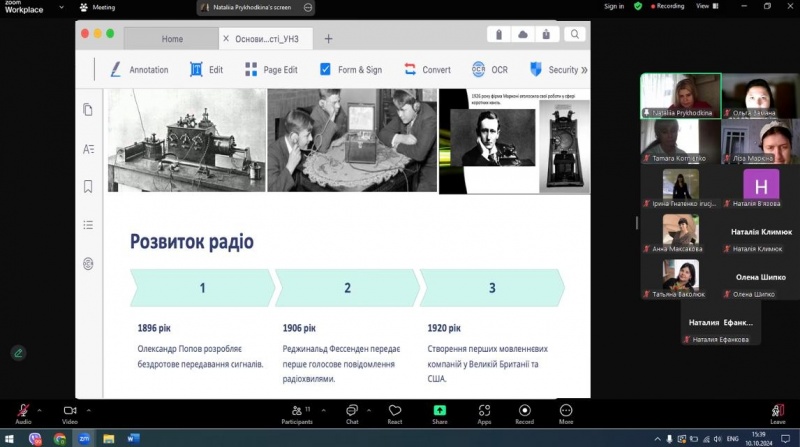
Task: Unmute microphone with the Audio button
Action: 23,412
